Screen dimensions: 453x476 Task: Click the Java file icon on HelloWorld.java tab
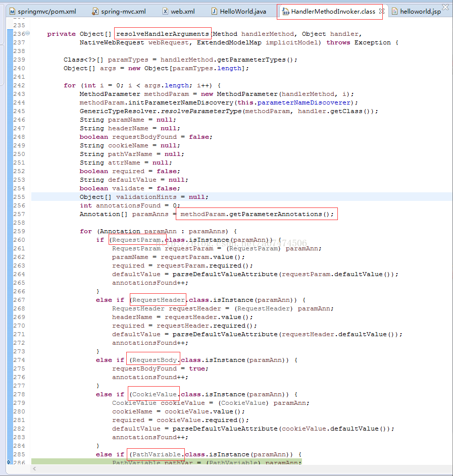[214, 12]
